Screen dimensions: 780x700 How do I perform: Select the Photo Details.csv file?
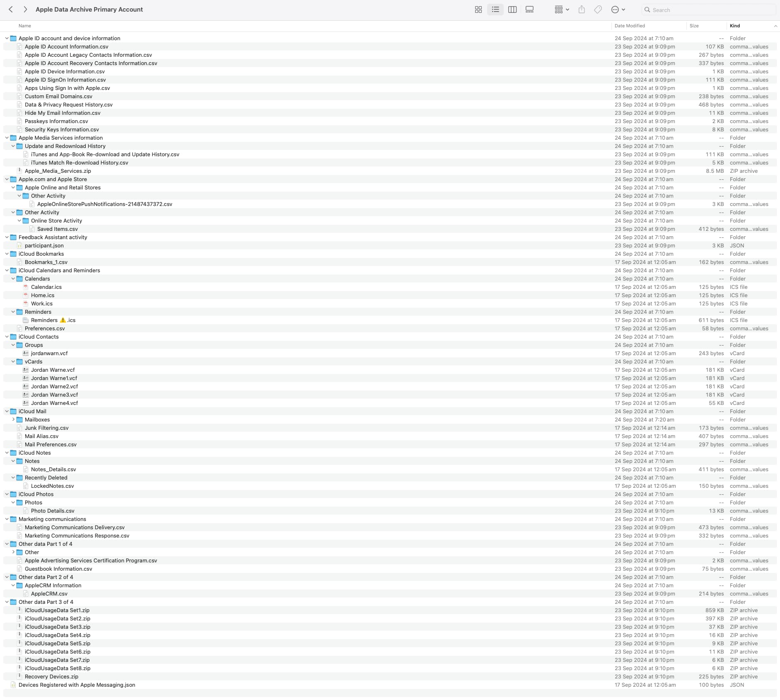click(x=53, y=511)
